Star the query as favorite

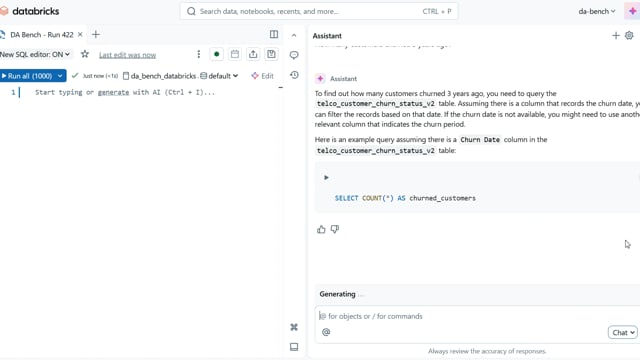(85, 54)
